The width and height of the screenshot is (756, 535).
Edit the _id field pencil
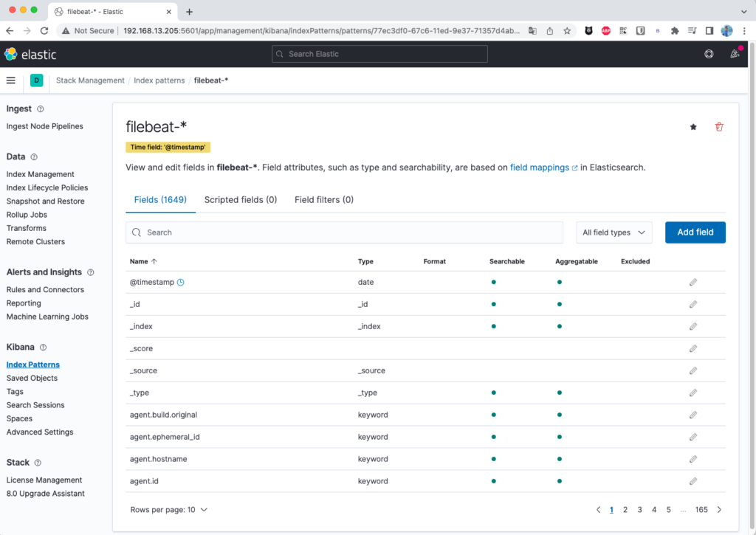pos(693,304)
